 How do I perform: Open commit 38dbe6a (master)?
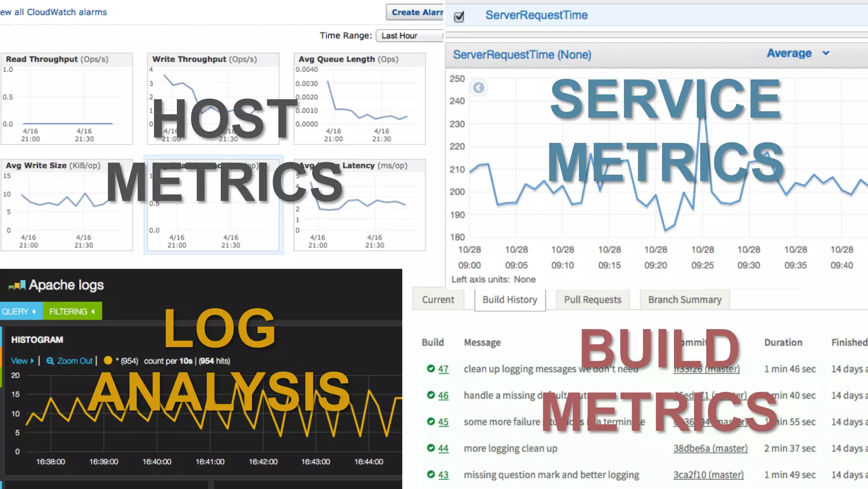tap(710, 448)
